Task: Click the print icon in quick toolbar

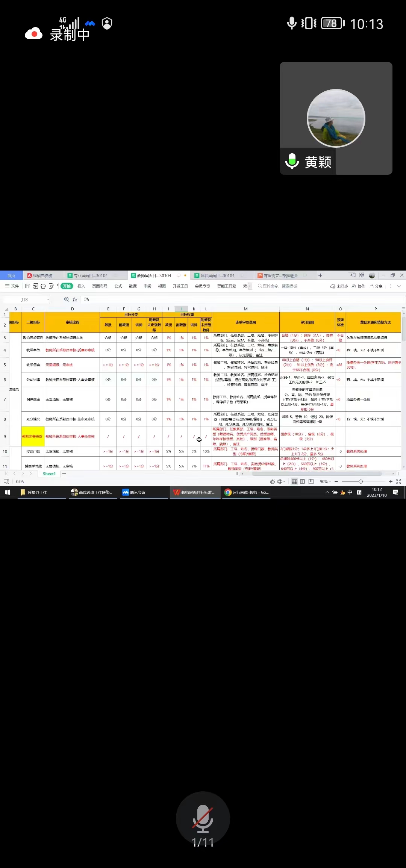Action: (x=43, y=286)
